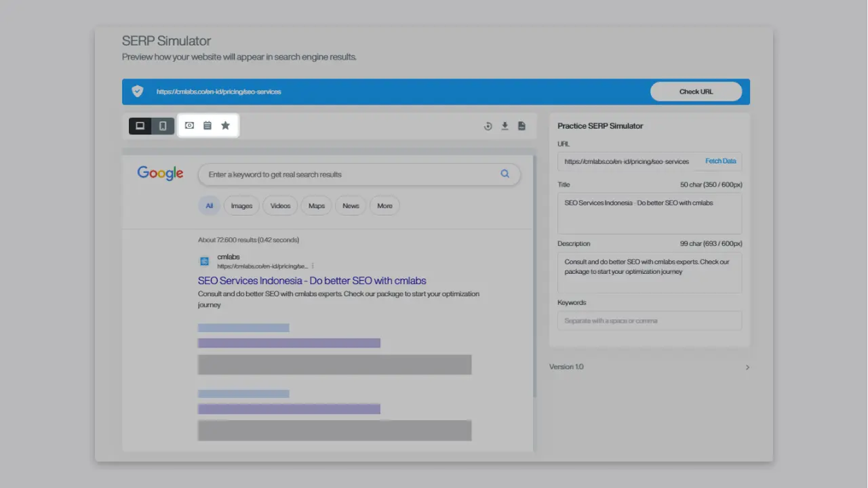Export the preview as PDF

(x=521, y=125)
